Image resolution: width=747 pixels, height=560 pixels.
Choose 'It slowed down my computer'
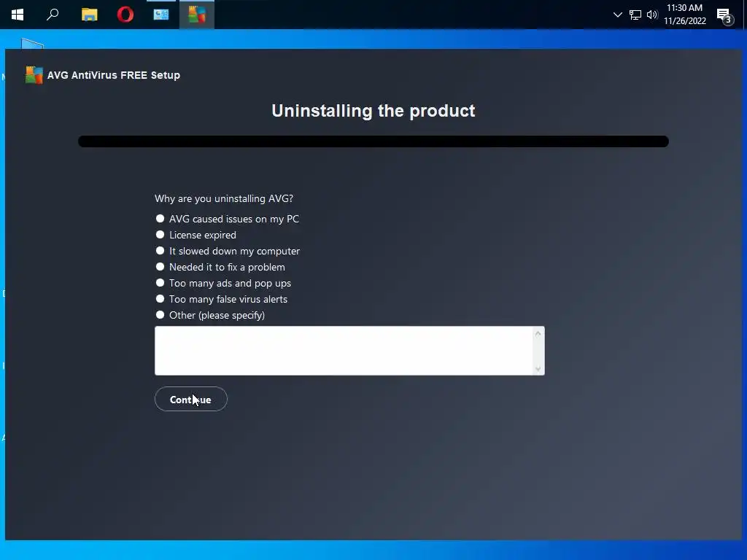tap(228, 251)
